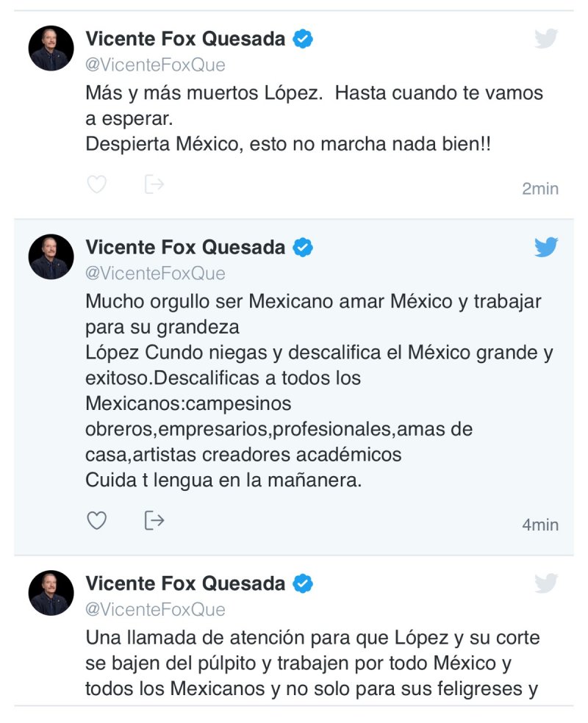Click the verified badge in the first tweet
Viewport: 588px width, 723px height.
[303, 39]
